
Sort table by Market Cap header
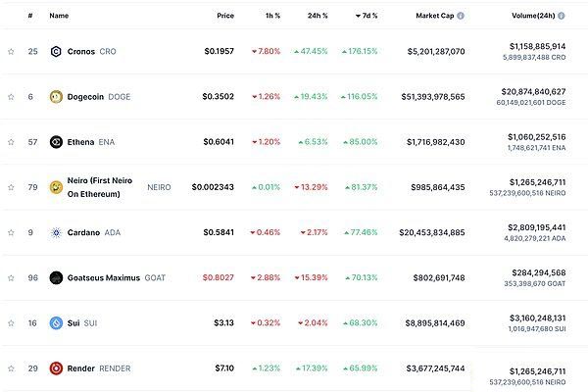pos(435,16)
